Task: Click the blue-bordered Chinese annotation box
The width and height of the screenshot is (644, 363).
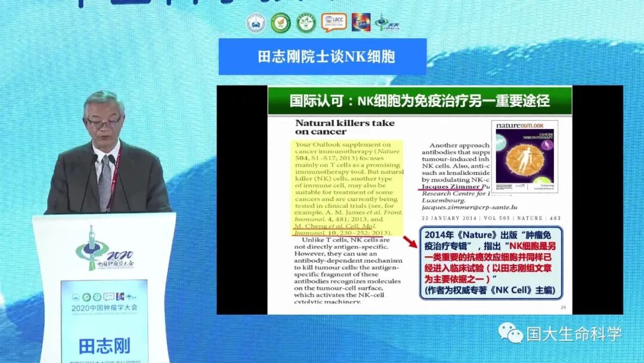Action: [491, 262]
